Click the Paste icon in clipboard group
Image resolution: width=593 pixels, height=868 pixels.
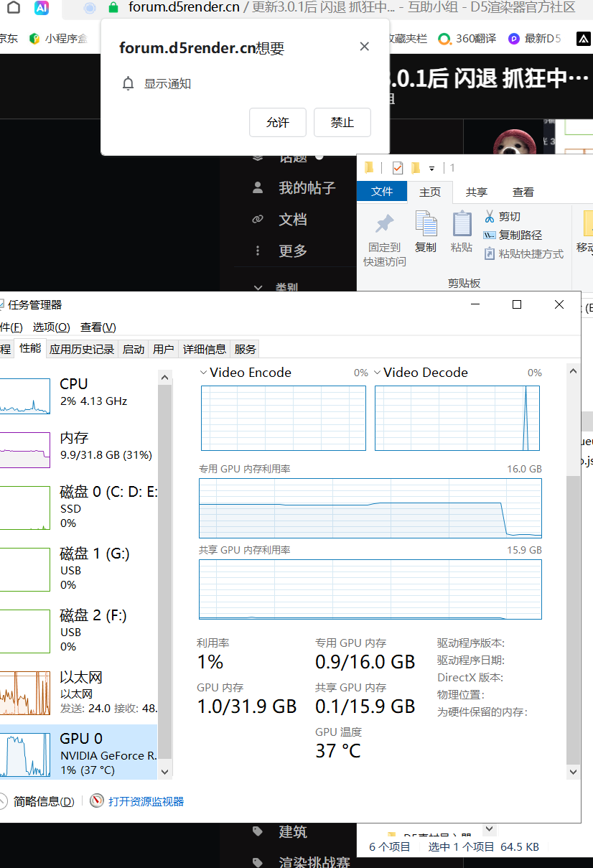pyautogui.click(x=462, y=224)
